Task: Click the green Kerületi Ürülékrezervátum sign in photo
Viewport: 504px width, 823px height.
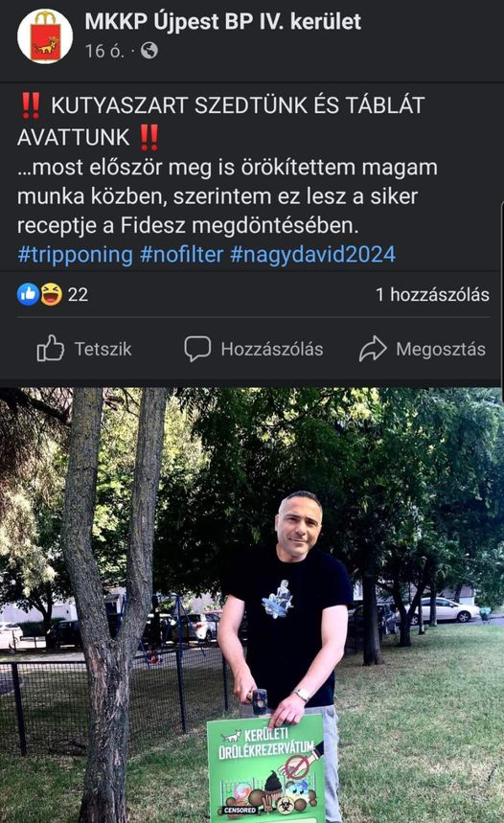Action: pos(266,768)
